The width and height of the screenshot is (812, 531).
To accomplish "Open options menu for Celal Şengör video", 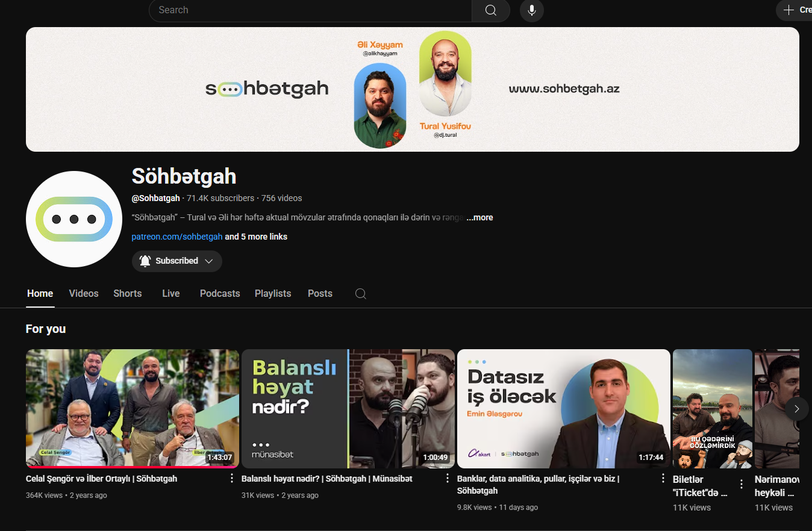I will coord(232,478).
